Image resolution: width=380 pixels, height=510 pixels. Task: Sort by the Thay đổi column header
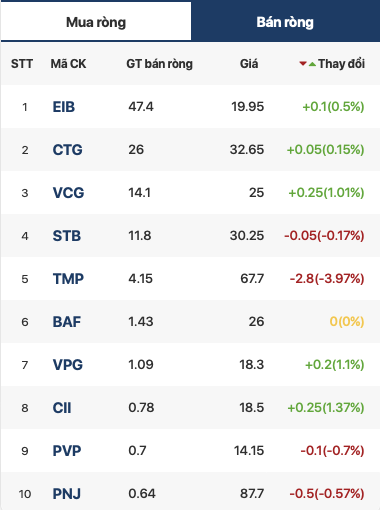[x=341, y=64]
